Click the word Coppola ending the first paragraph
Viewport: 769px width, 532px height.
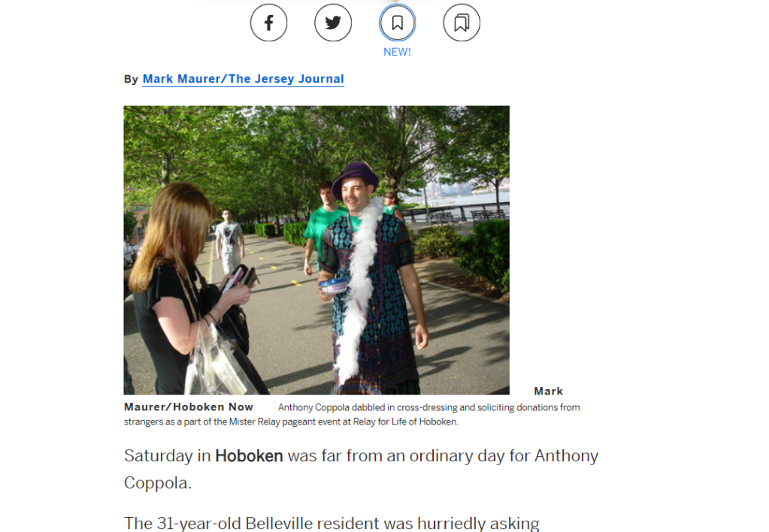(157, 483)
